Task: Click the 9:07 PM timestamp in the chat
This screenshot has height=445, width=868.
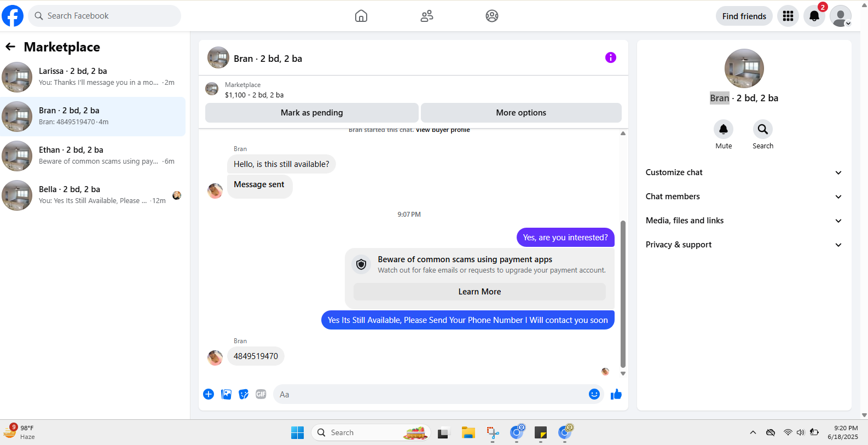Action: [x=409, y=215]
